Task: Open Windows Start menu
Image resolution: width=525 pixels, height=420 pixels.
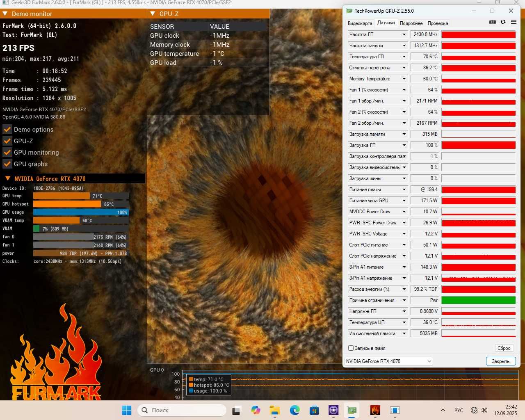Action: pyautogui.click(x=127, y=410)
